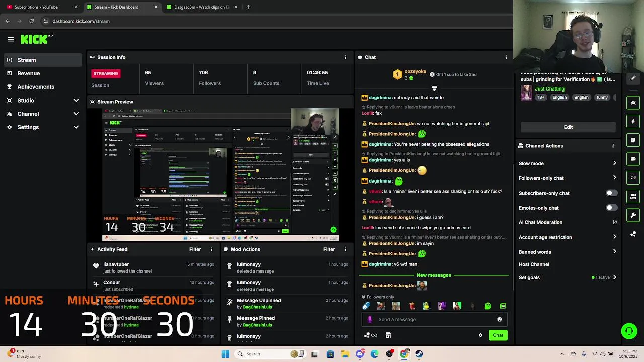This screenshot has height=362, width=644.
Task: Open Banned words chevron
Action: 614,252
